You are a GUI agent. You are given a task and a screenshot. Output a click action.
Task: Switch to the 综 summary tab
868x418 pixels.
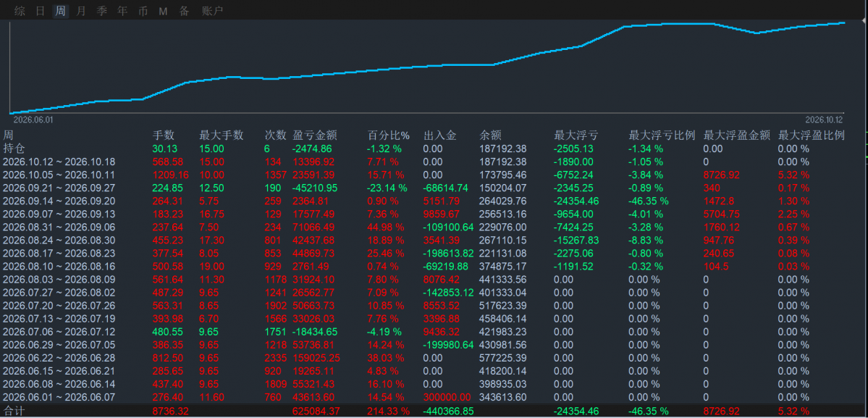[x=20, y=11]
